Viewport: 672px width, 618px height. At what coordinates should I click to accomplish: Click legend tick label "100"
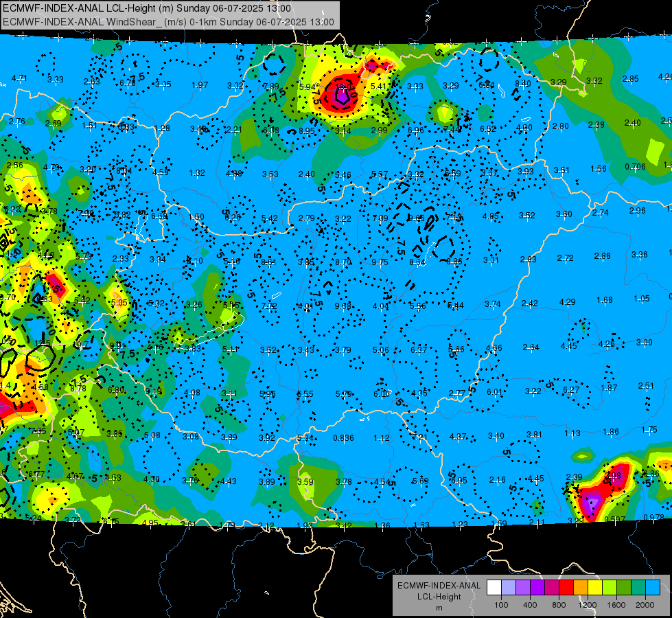click(x=501, y=605)
